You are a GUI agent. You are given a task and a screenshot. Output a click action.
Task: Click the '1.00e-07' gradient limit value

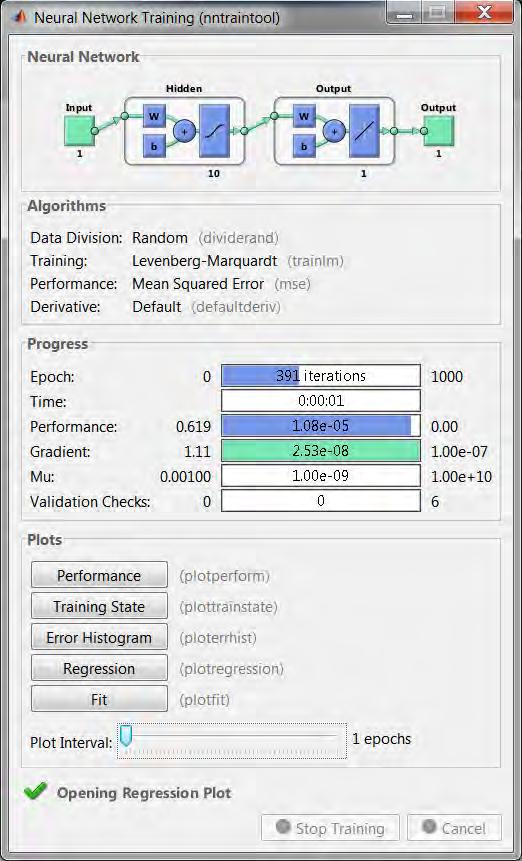(459, 452)
